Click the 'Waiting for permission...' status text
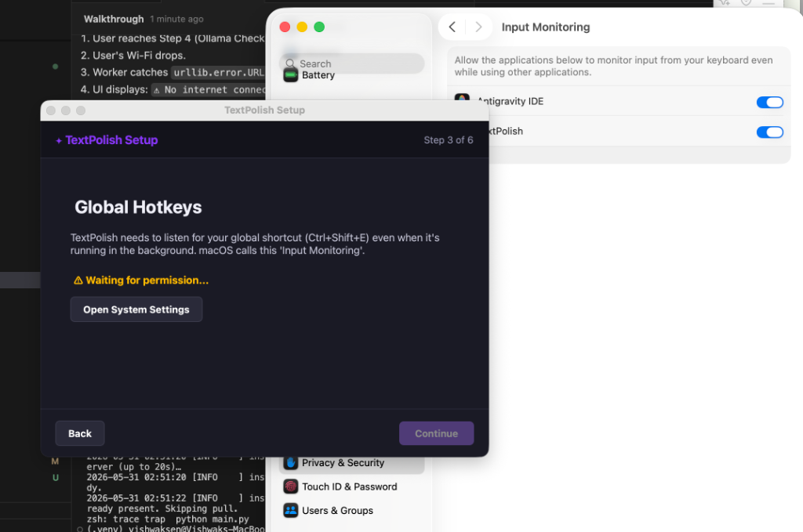 point(147,280)
